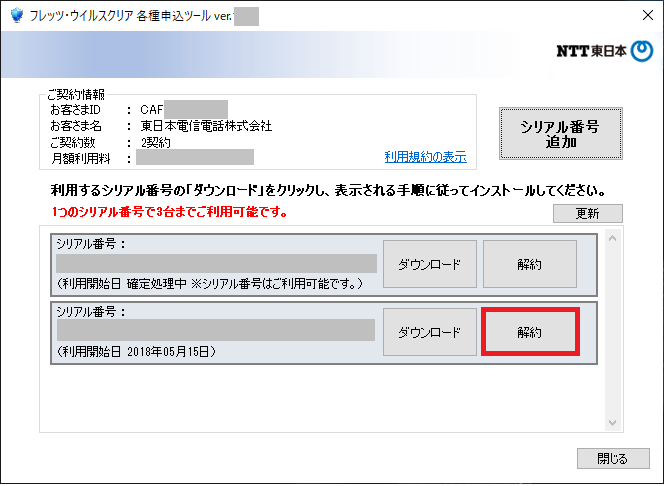Close the window with the X button
Screen dimensions: 665x486
click(x=637, y=15)
